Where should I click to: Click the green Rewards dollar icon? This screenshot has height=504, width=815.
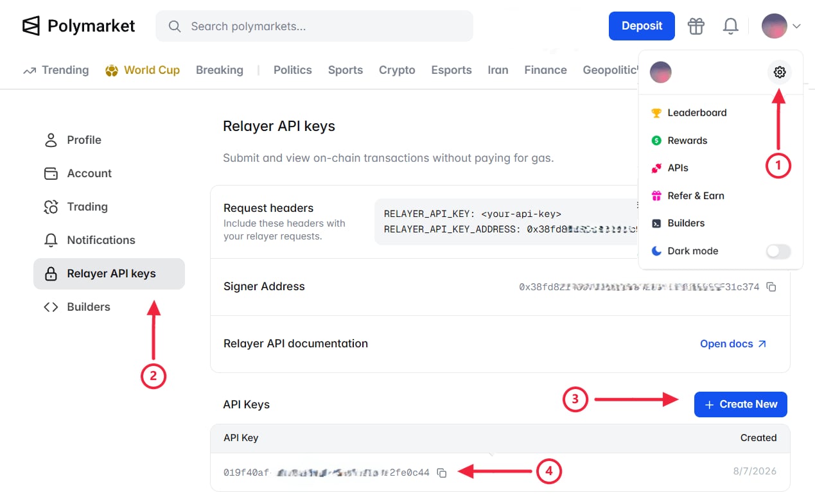656,141
